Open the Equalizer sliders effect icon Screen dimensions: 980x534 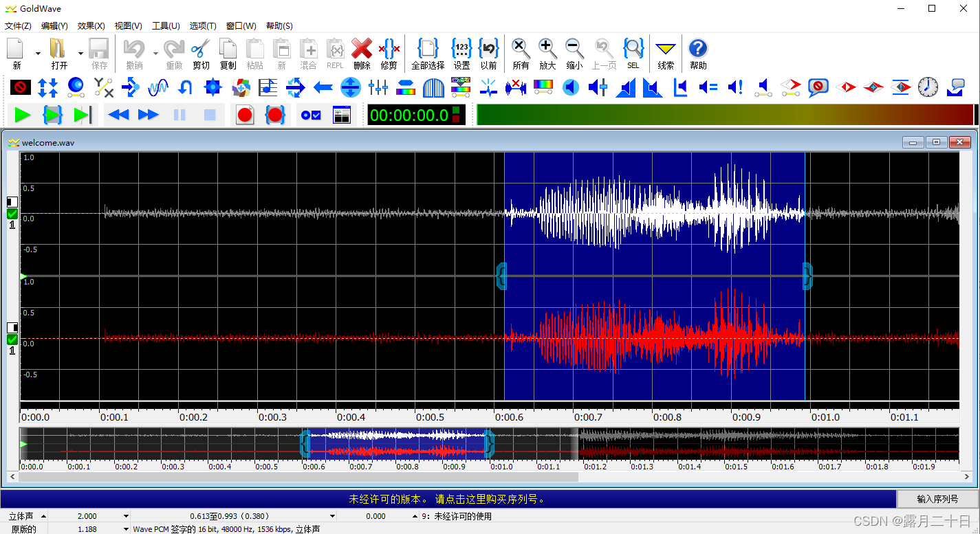378,87
